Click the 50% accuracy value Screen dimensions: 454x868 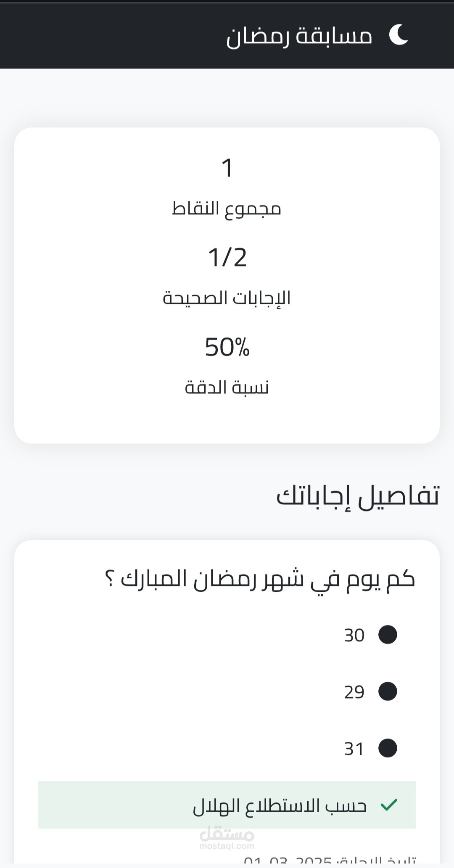coord(227,347)
